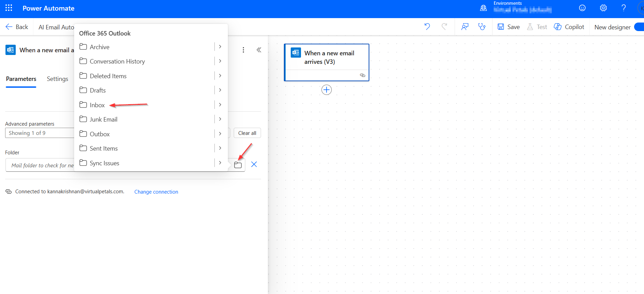This screenshot has width=644, height=294.
Task: Open the feedback smiley icon
Action: point(583,8)
